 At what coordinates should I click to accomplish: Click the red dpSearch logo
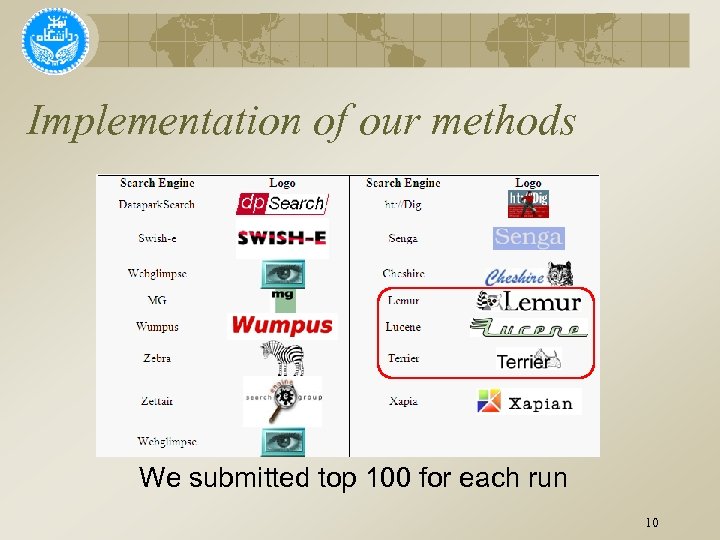pyautogui.click(x=282, y=203)
